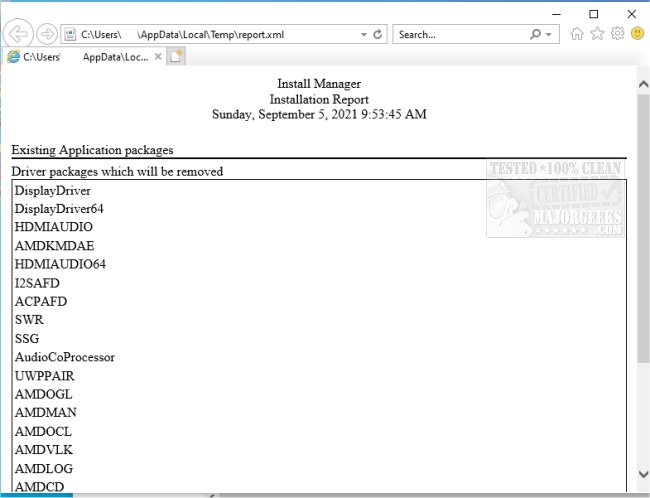Select the 'ACPAFD' entry
This screenshot has height=498, width=650.
point(41,301)
